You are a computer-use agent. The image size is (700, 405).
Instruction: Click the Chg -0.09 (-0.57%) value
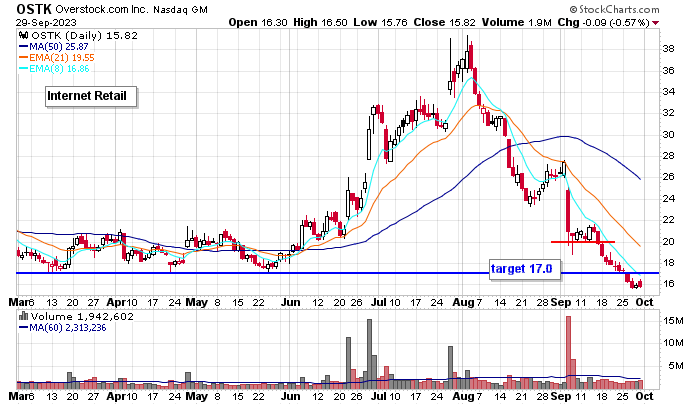(x=603, y=22)
